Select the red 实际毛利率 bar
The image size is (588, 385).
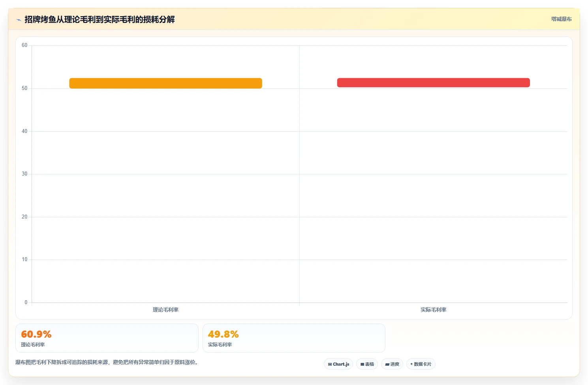(x=433, y=82)
